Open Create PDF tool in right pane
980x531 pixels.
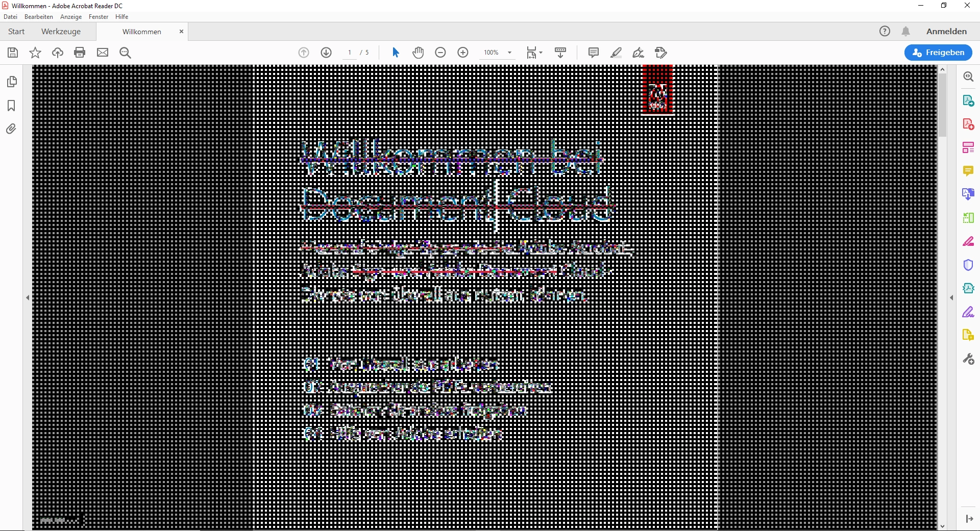pyautogui.click(x=968, y=124)
